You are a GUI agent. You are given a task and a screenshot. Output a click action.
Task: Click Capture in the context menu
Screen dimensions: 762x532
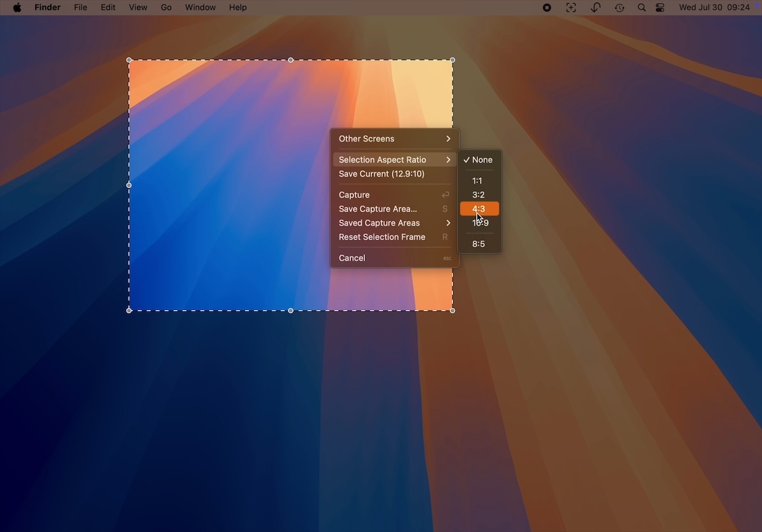tap(354, 195)
